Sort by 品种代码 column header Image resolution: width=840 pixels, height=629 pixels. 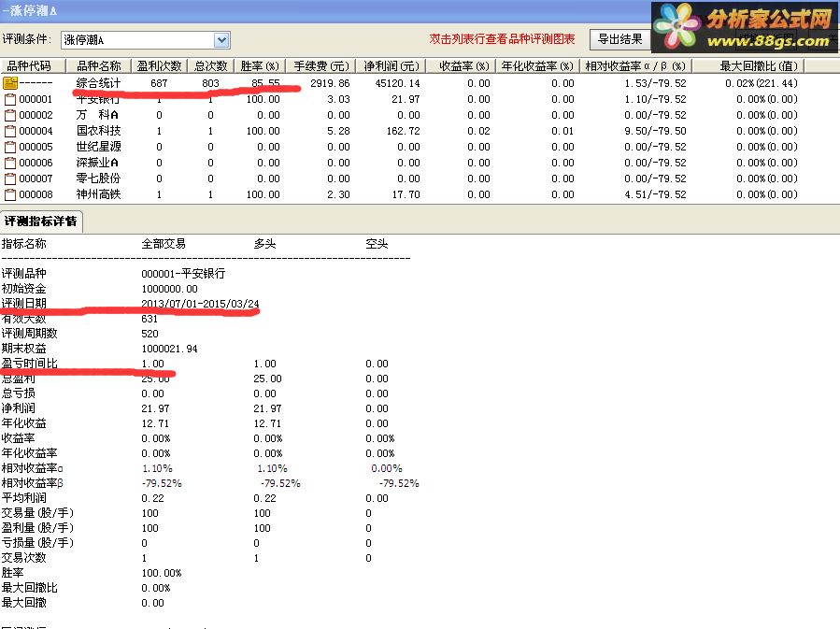(33, 66)
